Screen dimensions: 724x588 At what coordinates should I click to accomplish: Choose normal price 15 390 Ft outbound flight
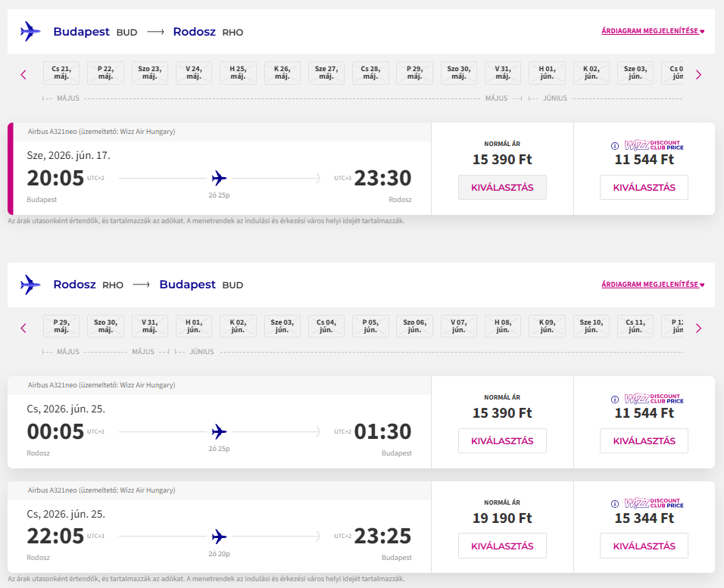[502, 187]
